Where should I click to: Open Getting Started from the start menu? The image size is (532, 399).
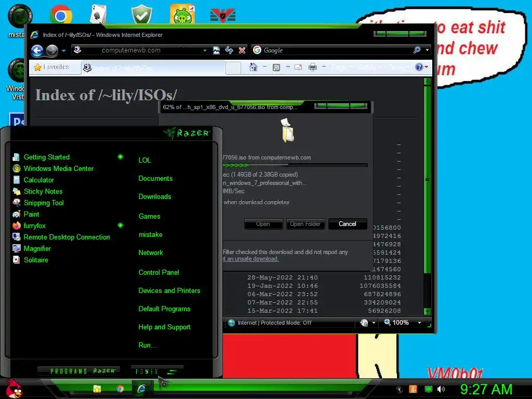coord(46,157)
